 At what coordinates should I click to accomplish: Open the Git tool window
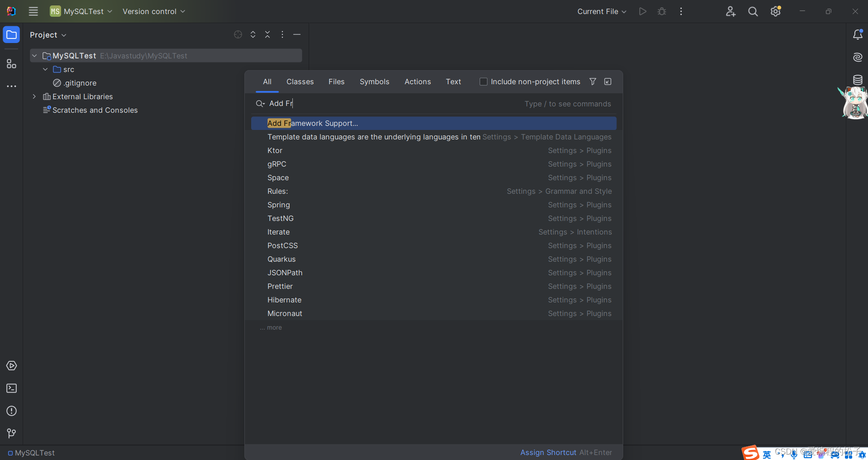point(11,434)
